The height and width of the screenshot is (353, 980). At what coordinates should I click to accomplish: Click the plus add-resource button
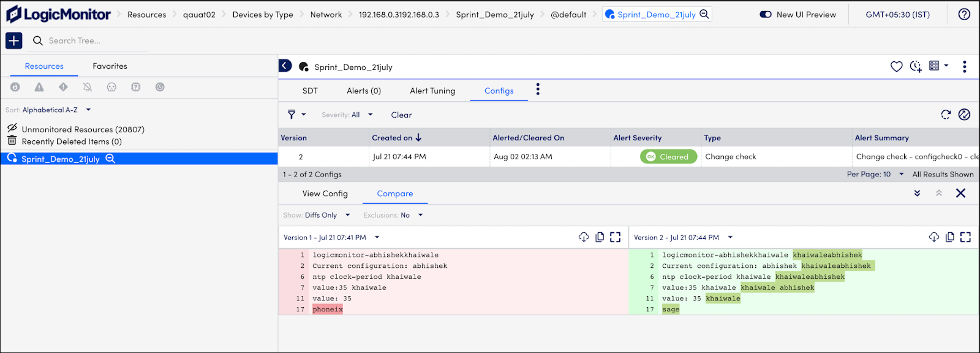(x=13, y=40)
